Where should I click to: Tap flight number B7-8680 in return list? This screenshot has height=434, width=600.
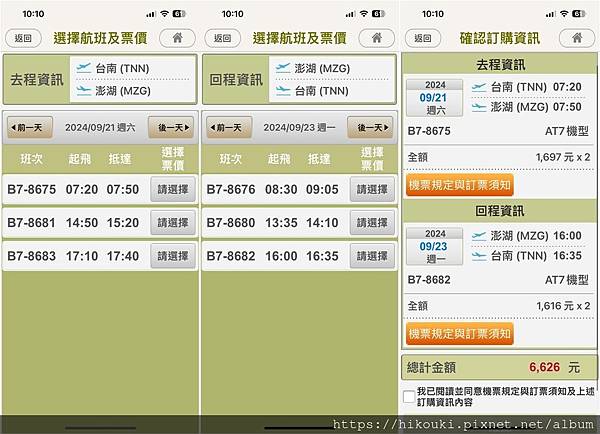coord(231,223)
